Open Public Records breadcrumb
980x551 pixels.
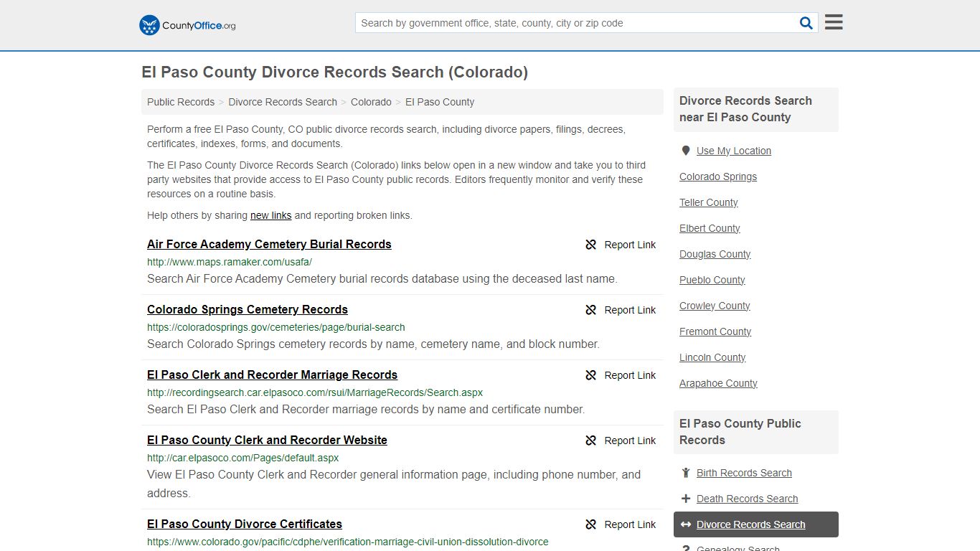tap(181, 102)
